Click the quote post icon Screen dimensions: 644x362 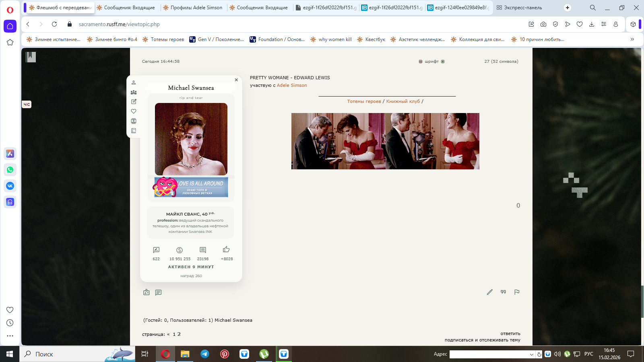[x=503, y=292]
